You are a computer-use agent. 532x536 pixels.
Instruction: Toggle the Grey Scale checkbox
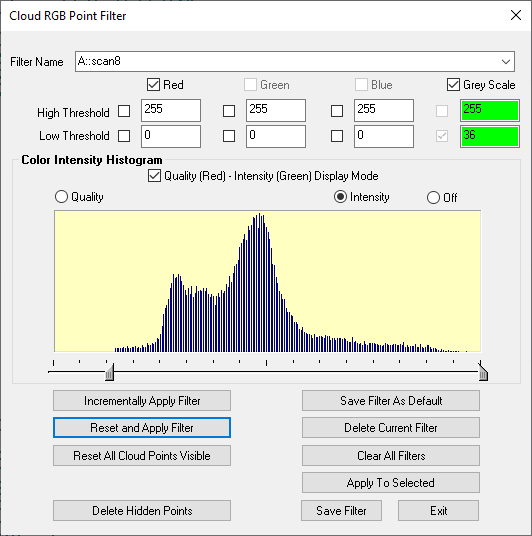[x=453, y=84]
